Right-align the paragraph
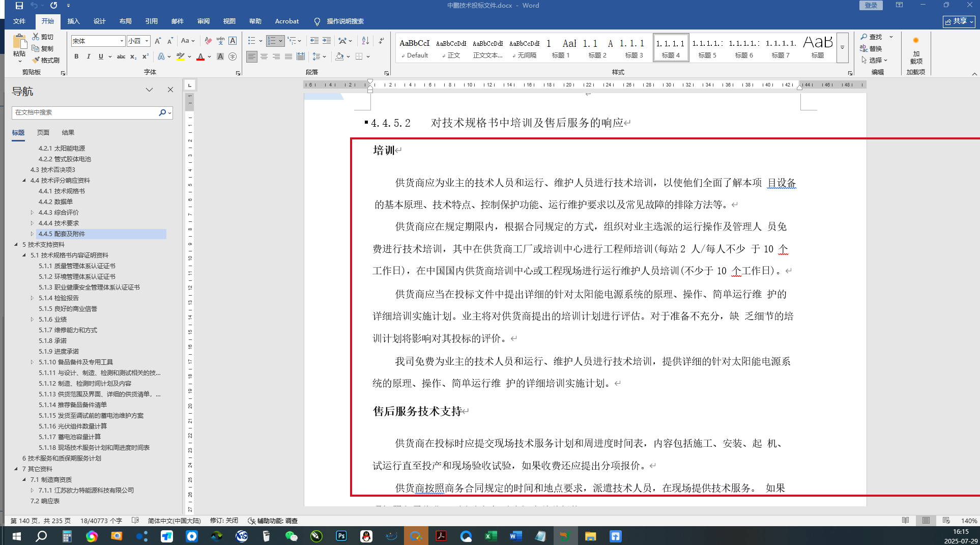 [276, 56]
